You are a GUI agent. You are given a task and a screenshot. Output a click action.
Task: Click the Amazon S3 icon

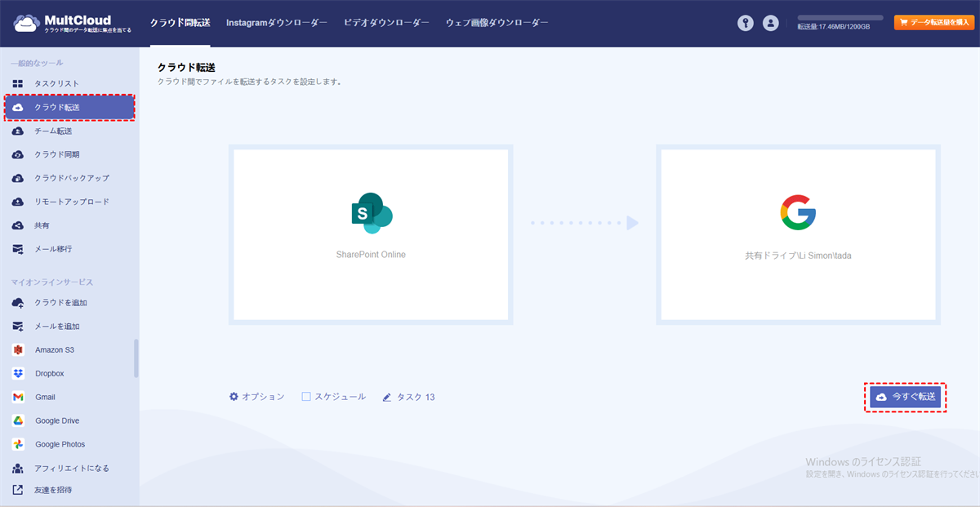18,350
